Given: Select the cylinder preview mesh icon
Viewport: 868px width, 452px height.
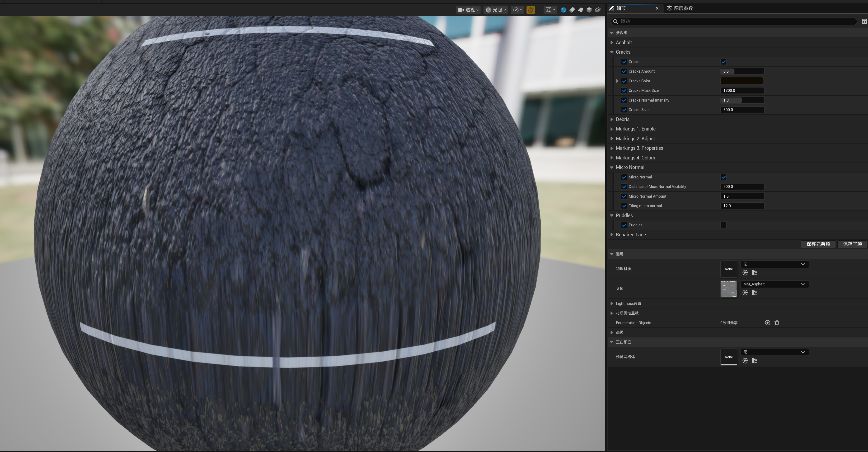Looking at the screenshot, I should (x=572, y=10).
